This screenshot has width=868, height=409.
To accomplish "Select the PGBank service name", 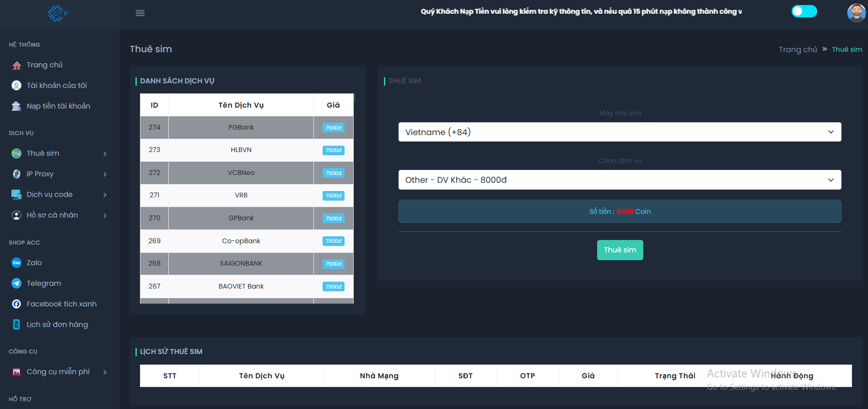I will click(241, 127).
